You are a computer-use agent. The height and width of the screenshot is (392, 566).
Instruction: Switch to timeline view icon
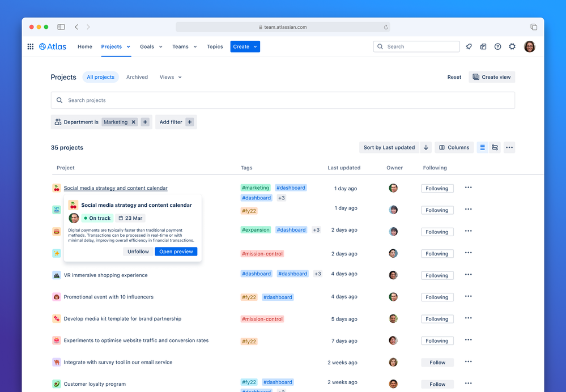tap(495, 147)
